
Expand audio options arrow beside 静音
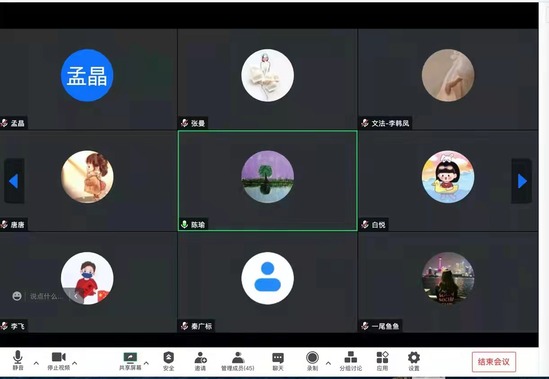36,363
